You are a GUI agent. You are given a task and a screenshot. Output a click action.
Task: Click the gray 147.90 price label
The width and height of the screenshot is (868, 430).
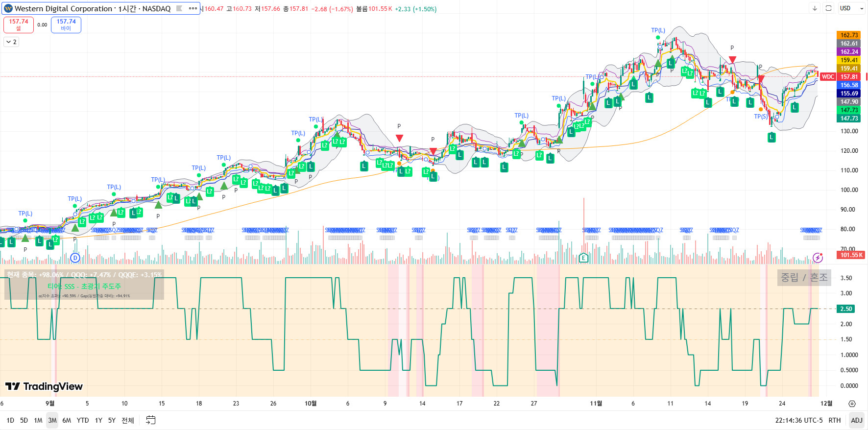pos(849,102)
